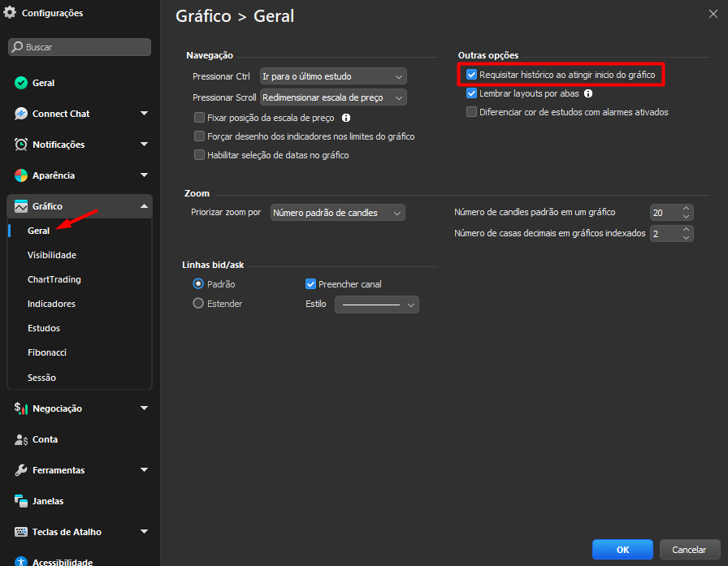Click the Acessibilidade icon
Viewport: 728px width, 566px height.
[x=21, y=561]
